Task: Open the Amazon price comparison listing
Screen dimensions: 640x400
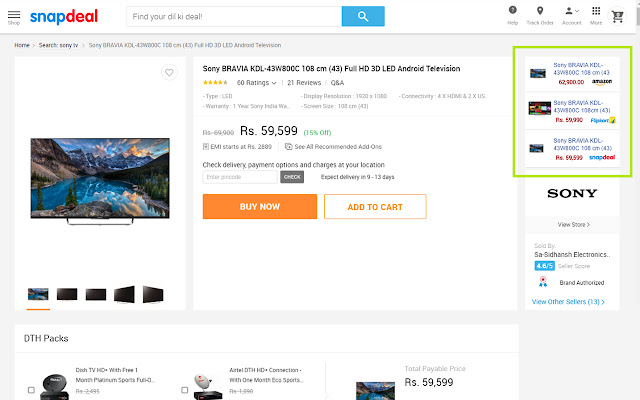Action: [x=573, y=73]
